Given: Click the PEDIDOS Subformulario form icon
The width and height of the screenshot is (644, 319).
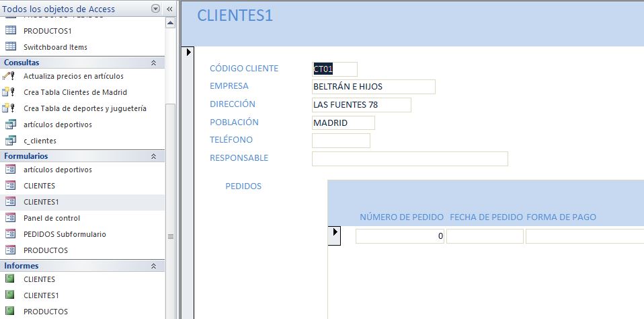Looking at the screenshot, I should click(x=11, y=234).
